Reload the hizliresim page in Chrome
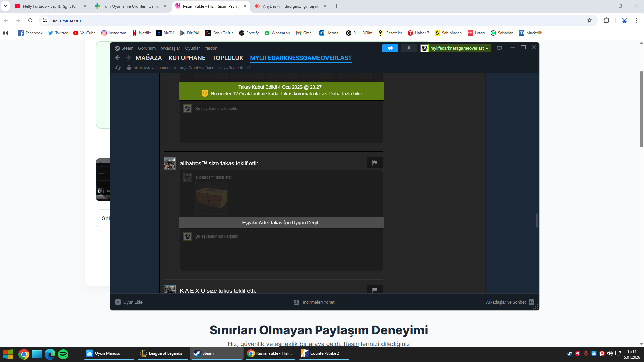This screenshot has height=362, width=644. coord(30,20)
